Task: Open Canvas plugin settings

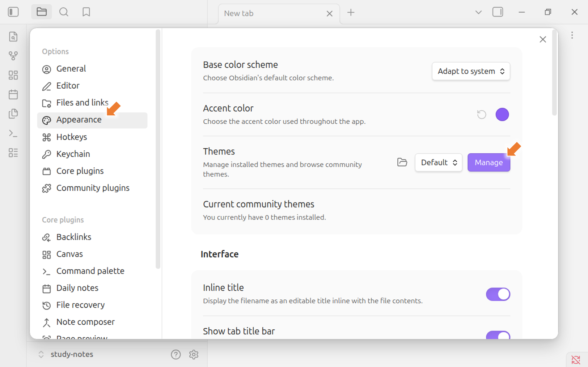Action: tap(92, 254)
